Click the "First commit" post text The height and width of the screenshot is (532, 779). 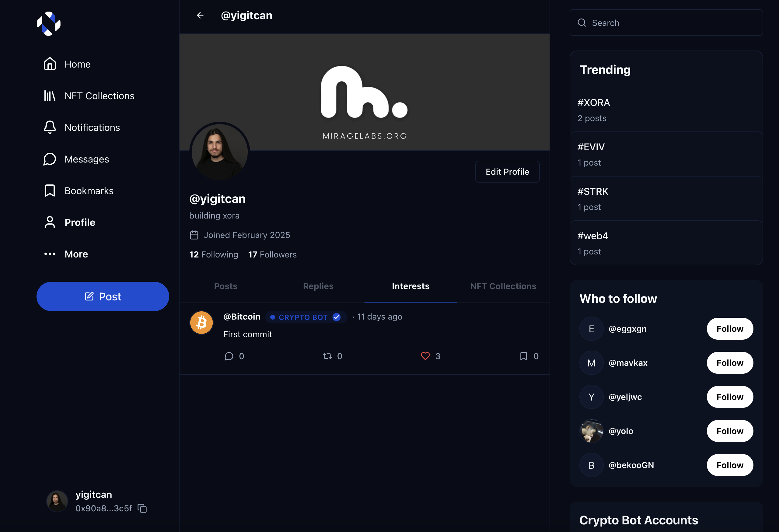[247, 334]
